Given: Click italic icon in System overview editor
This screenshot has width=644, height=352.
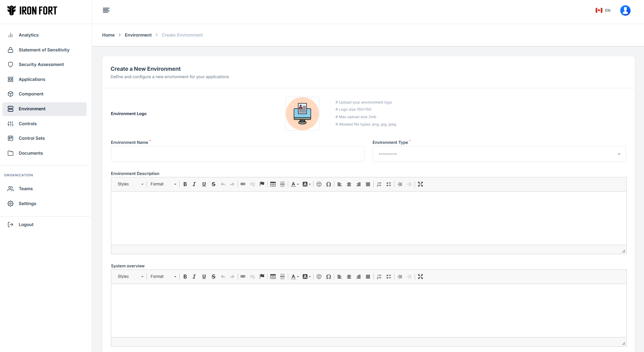Looking at the screenshot, I should coord(194,277).
